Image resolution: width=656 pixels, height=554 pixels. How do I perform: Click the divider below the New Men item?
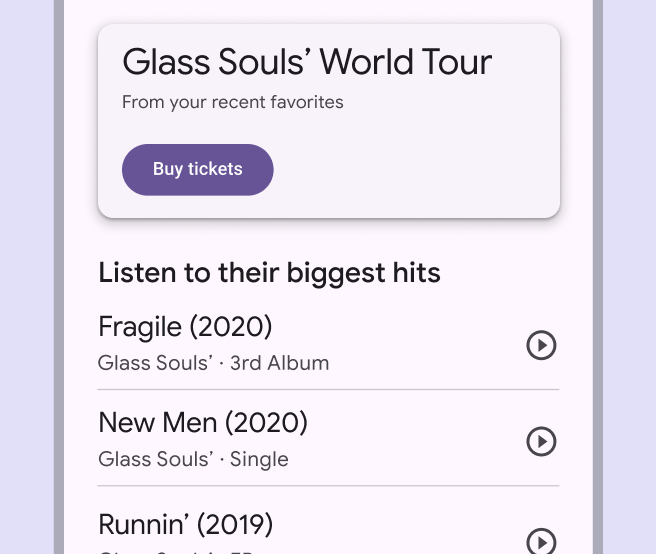pyautogui.click(x=328, y=486)
